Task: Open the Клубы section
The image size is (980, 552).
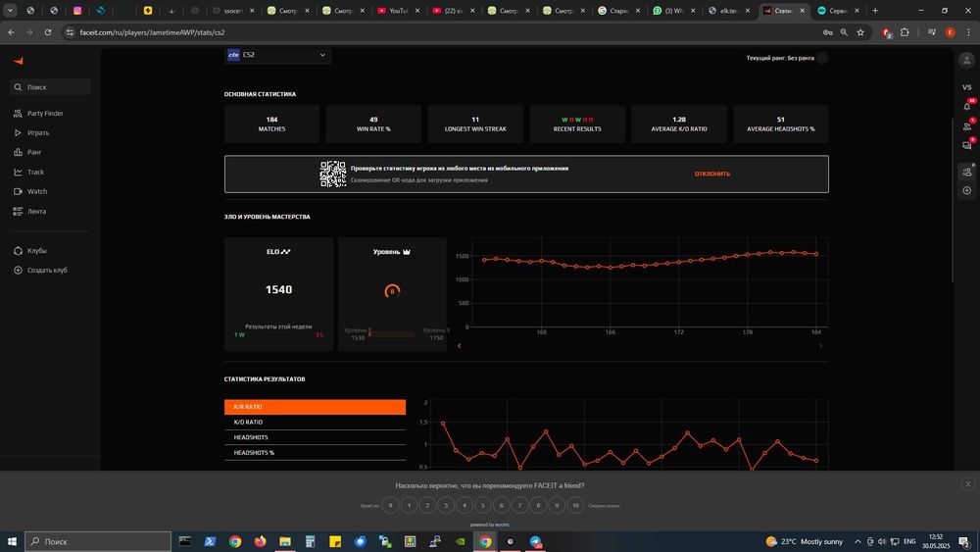Action: pyautogui.click(x=30, y=251)
